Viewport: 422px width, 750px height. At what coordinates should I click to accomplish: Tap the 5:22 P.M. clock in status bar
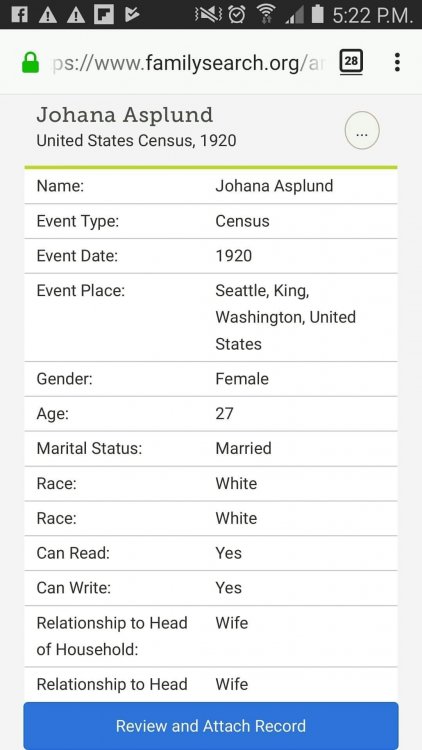pos(372,15)
